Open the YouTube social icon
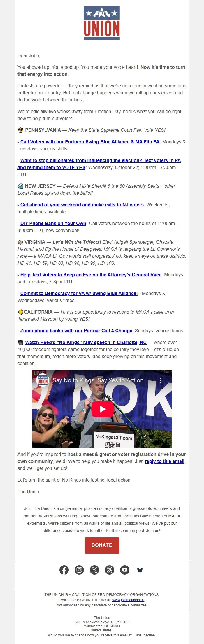 coord(125,570)
